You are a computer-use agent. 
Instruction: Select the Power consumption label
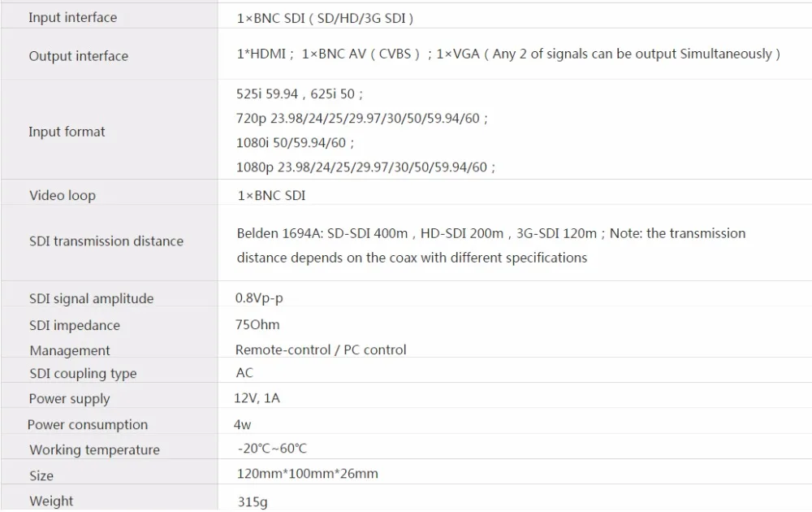[x=88, y=425]
